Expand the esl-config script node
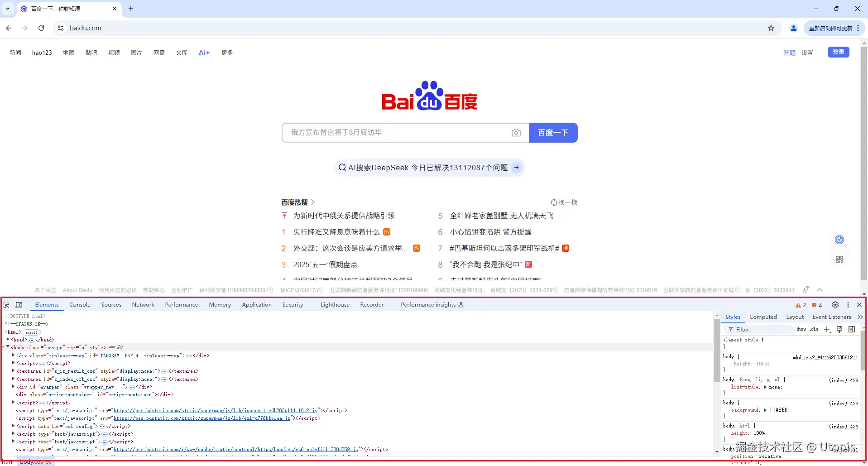The image size is (868, 466). point(13,426)
